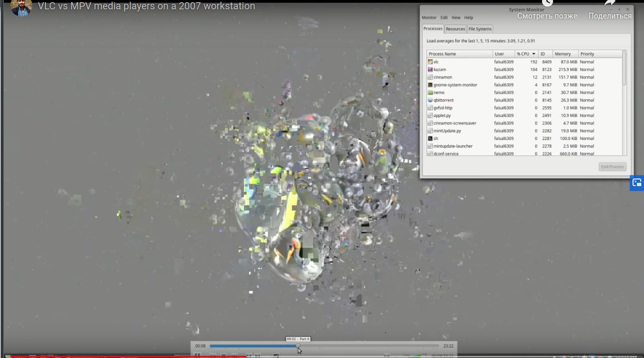
Task: Click the mintupdate-launcher process icon
Action: click(x=430, y=146)
